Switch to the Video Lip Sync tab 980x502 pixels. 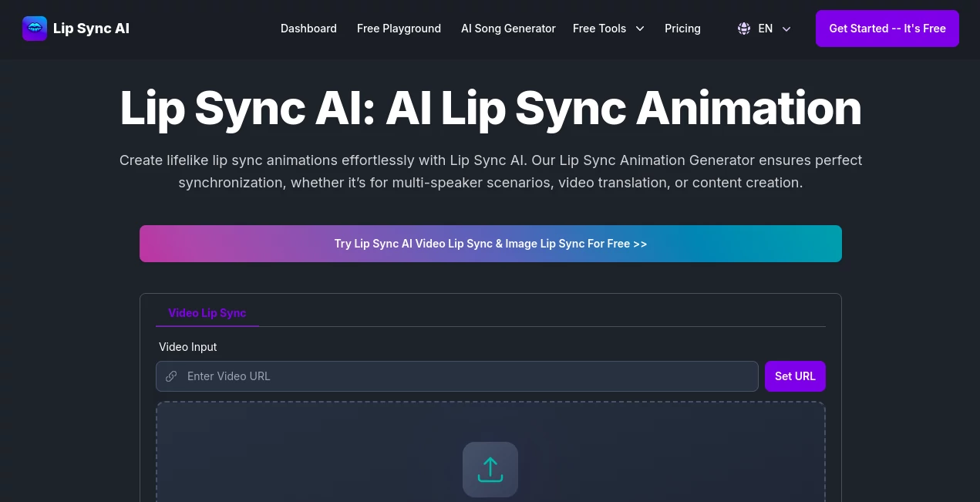[x=207, y=313]
